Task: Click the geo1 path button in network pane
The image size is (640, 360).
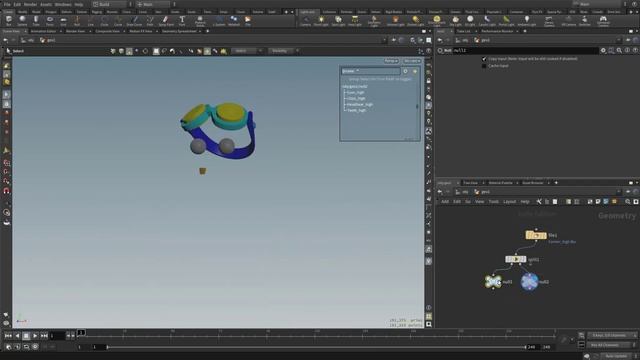Action: click(482, 192)
